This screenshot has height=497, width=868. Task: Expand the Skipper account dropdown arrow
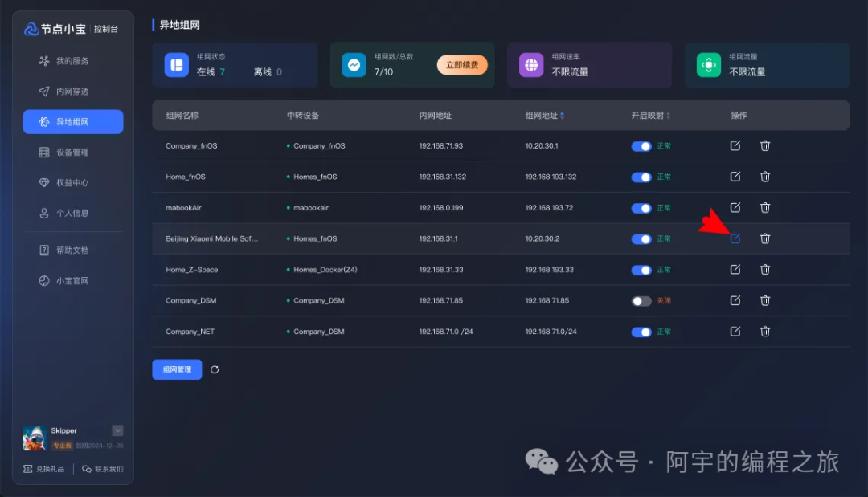click(x=117, y=430)
